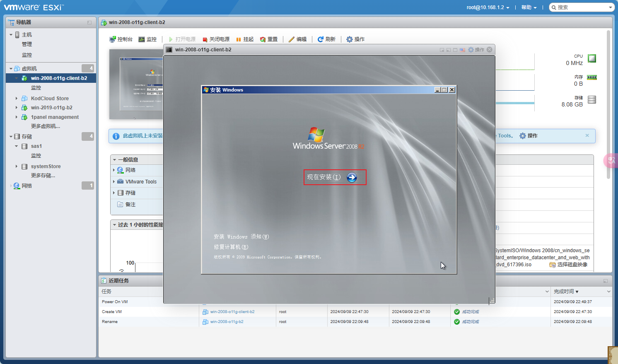The image size is (618, 364).
Task: Click the 任务 column header
Action: [x=106, y=292]
